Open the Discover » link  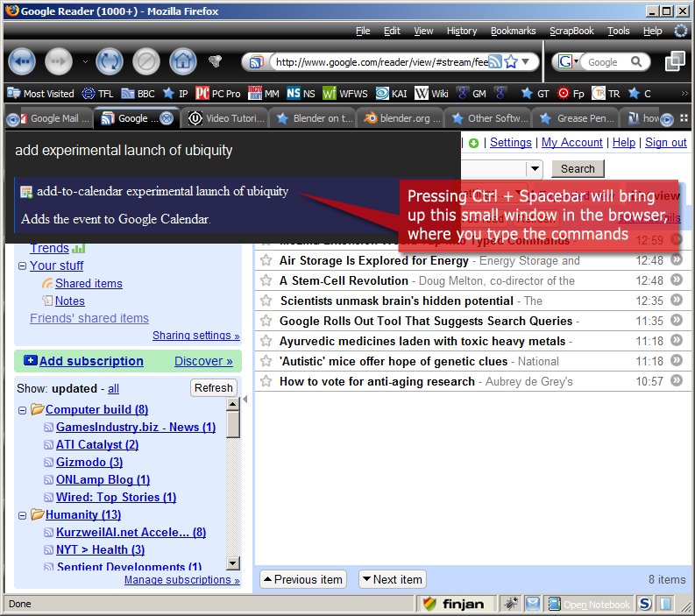(203, 361)
